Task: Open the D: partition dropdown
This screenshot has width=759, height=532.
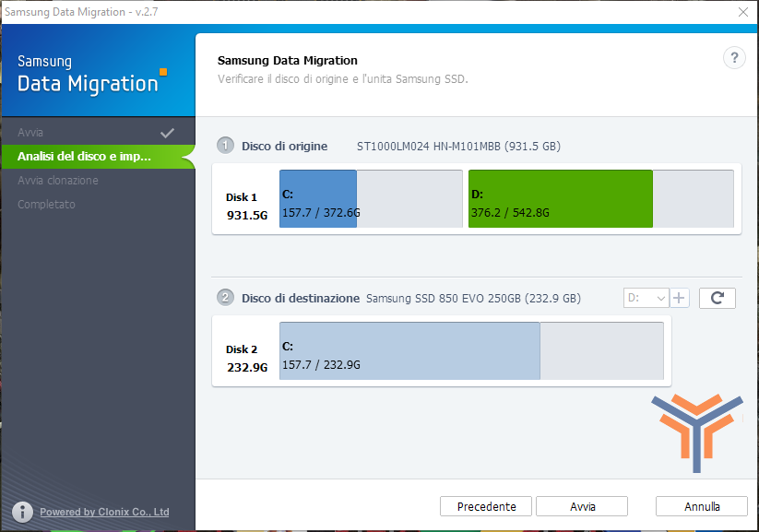Action: click(x=646, y=298)
